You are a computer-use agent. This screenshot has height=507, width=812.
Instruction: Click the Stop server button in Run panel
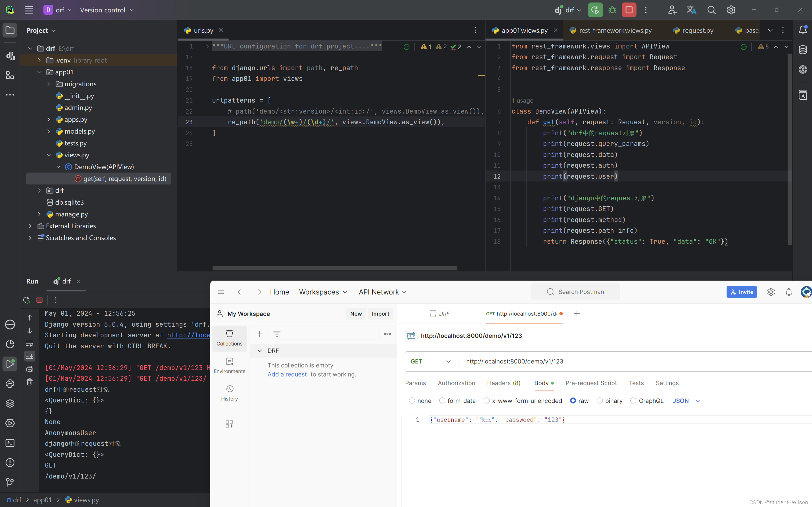[39, 300]
